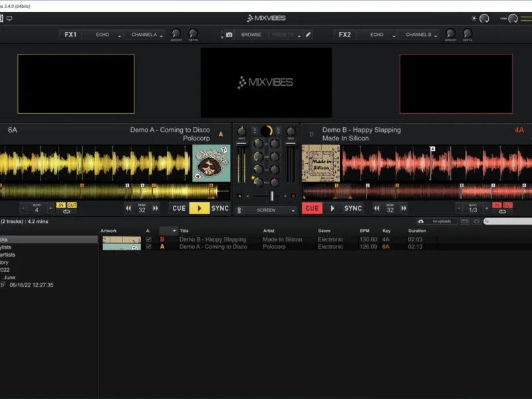Click deck A CUE button
532x399 pixels.
pyautogui.click(x=179, y=208)
